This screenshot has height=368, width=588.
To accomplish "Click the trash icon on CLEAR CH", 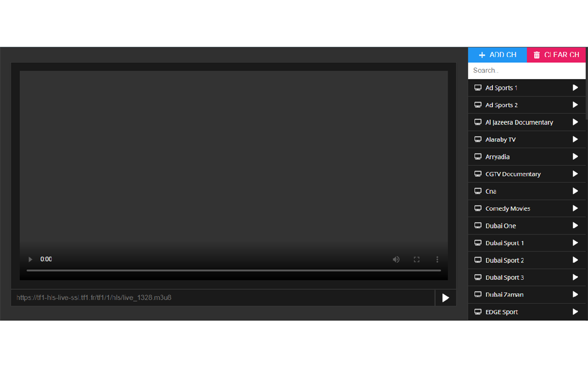I will (x=537, y=54).
